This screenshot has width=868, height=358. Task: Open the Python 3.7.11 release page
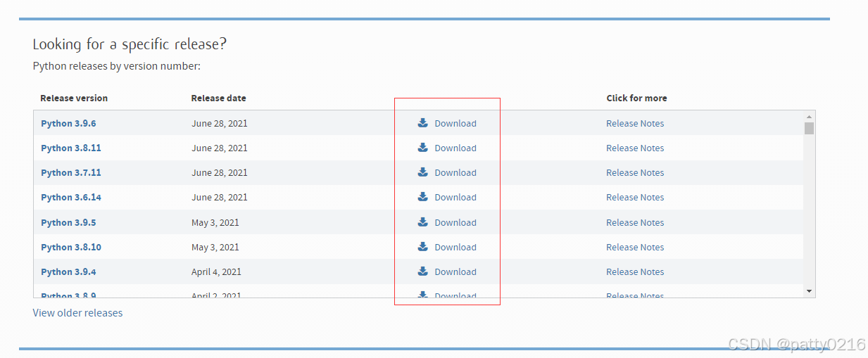coord(71,172)
